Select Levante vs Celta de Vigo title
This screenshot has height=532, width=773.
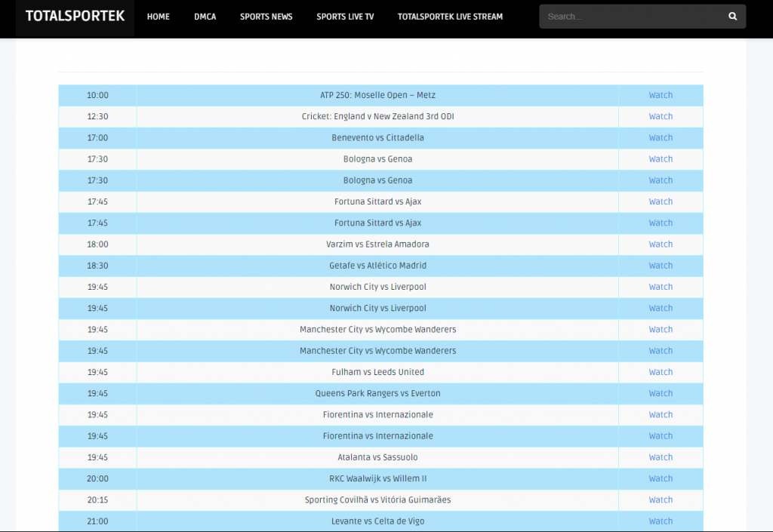[x=377, y=521]
